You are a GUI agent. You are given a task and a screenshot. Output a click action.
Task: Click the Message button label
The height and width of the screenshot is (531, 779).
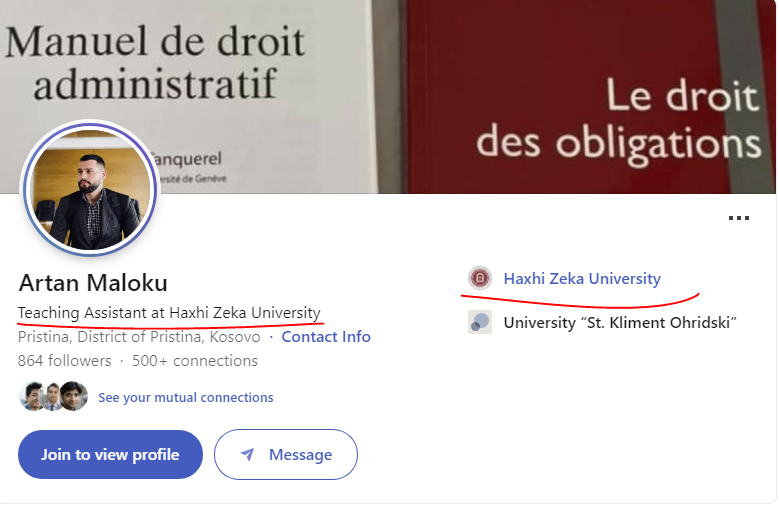300,455
